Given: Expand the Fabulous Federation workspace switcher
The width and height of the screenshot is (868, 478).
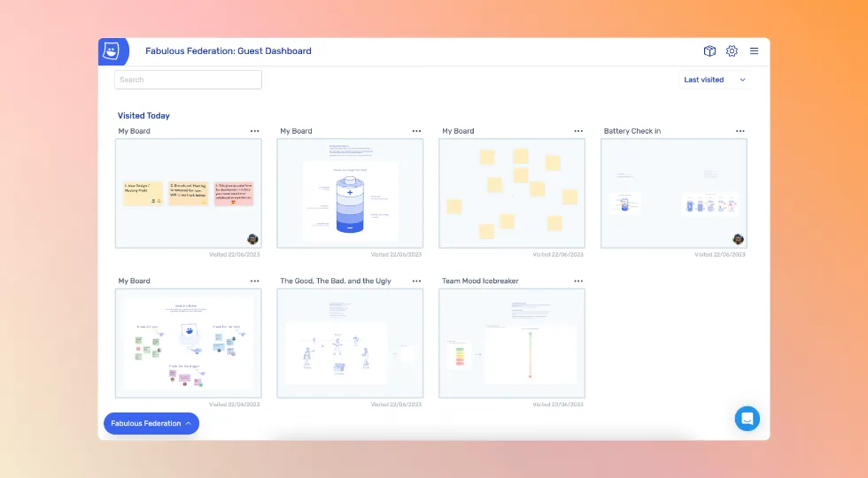Looking at the screenshot, I should [151, 423].
